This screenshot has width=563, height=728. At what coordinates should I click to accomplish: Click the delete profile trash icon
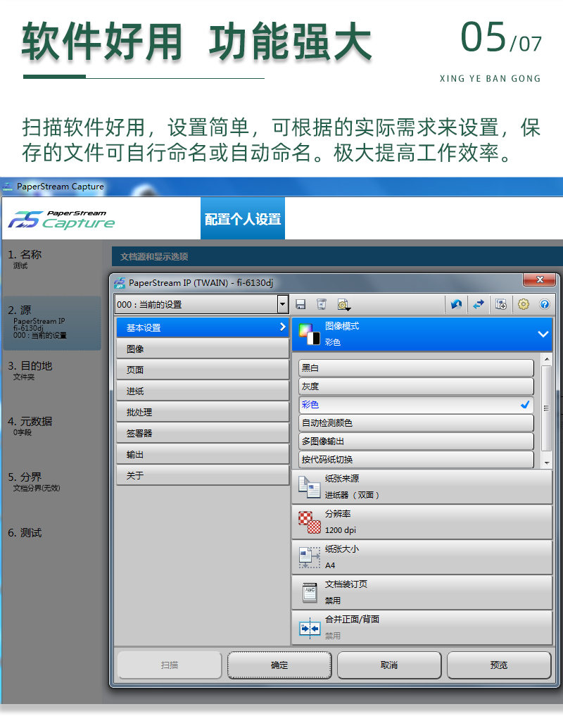point(321,304)
